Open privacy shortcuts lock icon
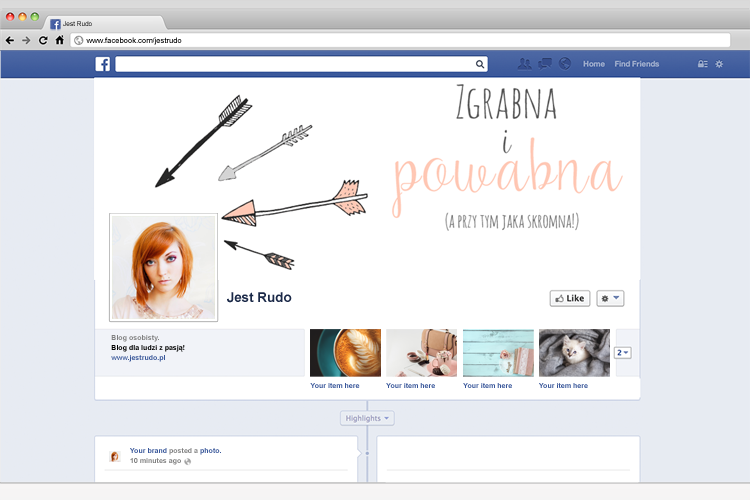The width and height of the screenshot is (750, 500). pos(702,64)
